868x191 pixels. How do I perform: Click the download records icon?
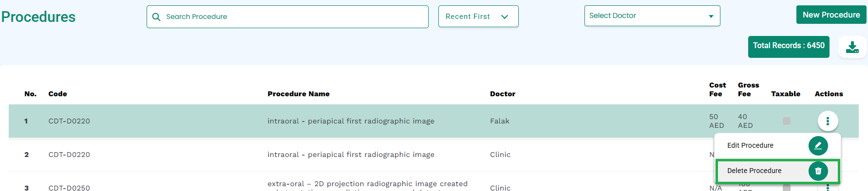[x=852, y=47]
